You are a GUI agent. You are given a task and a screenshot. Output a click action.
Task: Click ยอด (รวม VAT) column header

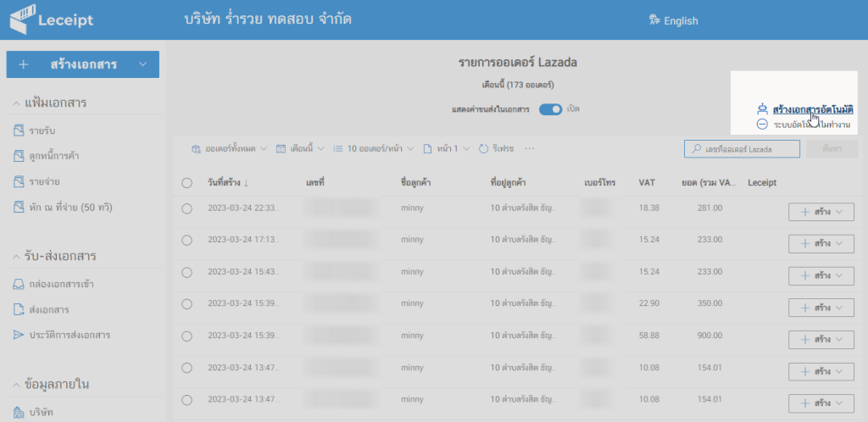click(x=709, y=183)
